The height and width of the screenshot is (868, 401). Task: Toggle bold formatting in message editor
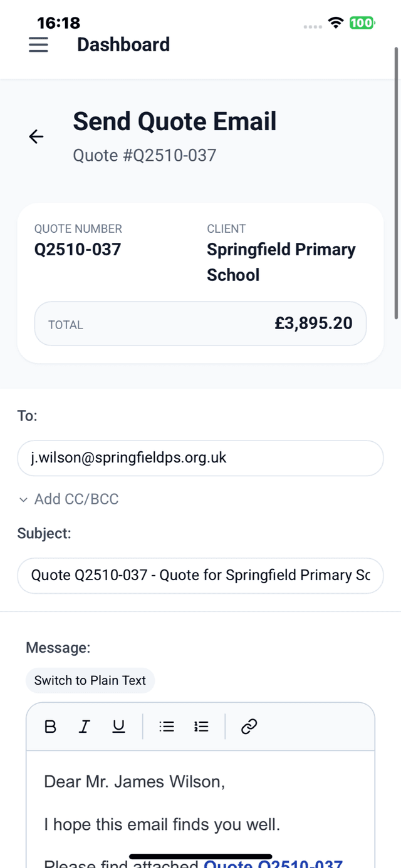pos(51,727)
